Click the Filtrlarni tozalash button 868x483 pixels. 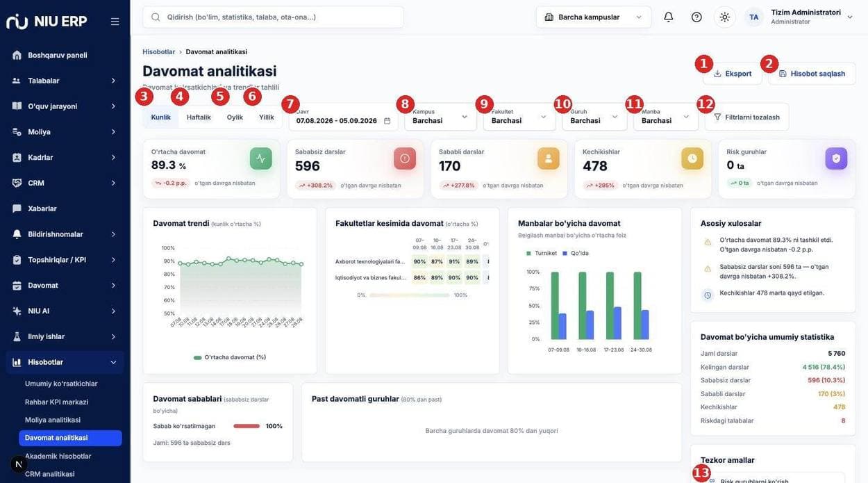[746, 117]
